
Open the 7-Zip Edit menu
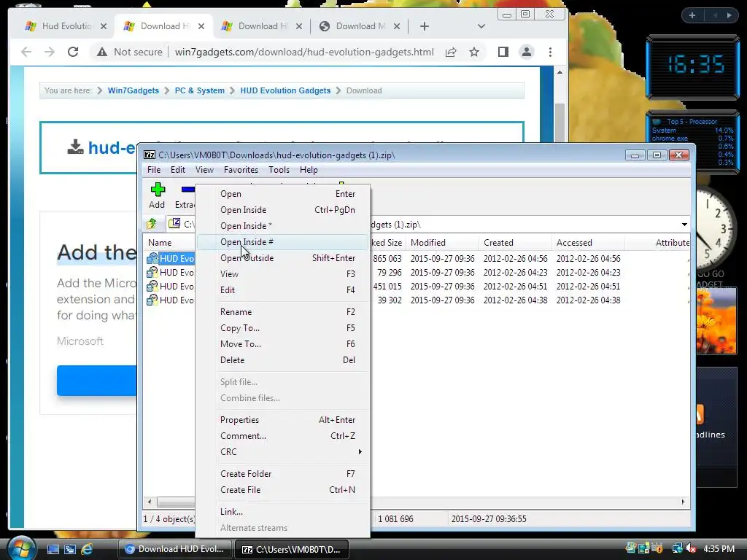pos(178,169)
